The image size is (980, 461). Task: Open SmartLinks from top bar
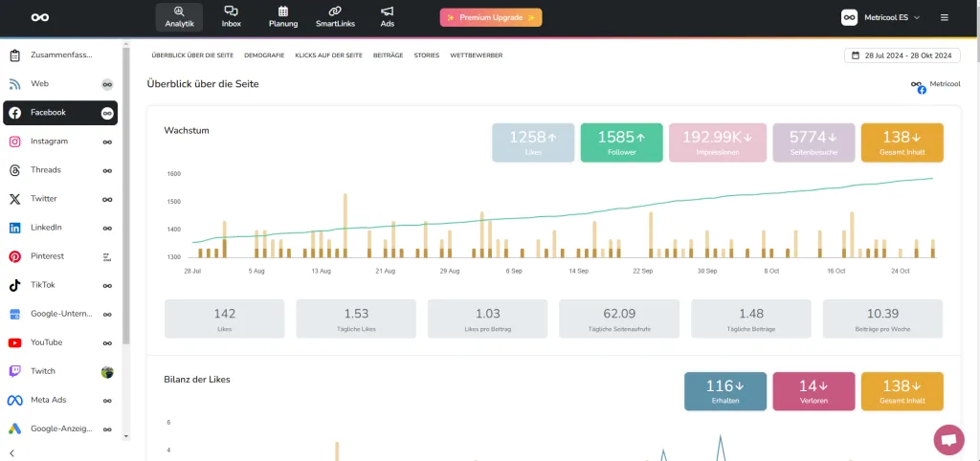tap(335, 16)
